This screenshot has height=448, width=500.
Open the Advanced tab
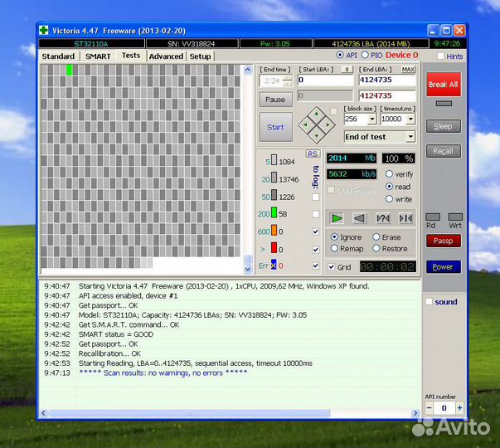tap(166, 56)
